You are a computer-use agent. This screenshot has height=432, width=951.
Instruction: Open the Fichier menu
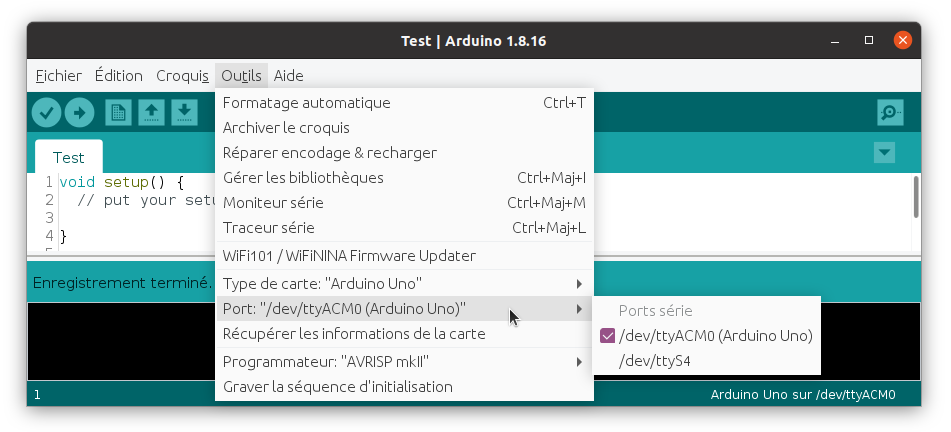pyautogui.click(x=59, y=76)
